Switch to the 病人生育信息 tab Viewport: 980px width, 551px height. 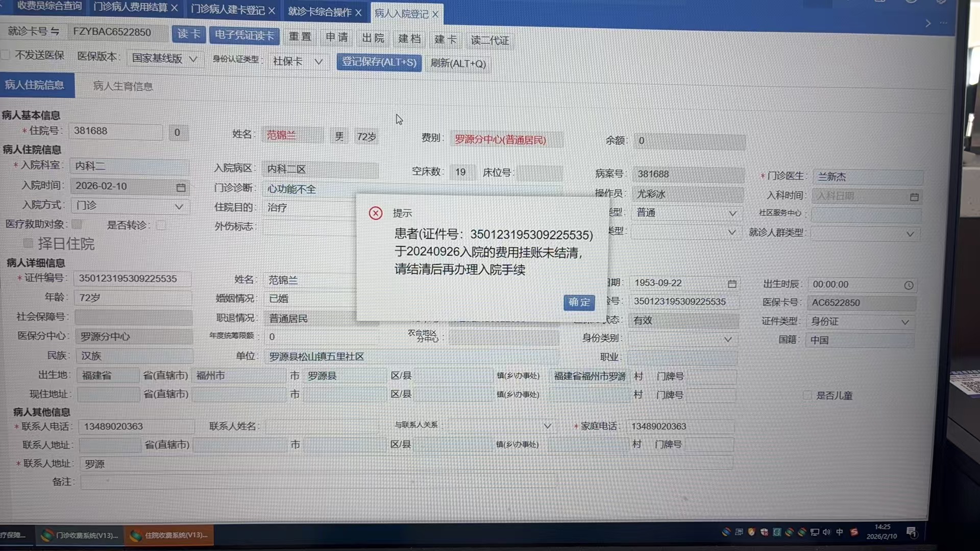pos(122,86)
